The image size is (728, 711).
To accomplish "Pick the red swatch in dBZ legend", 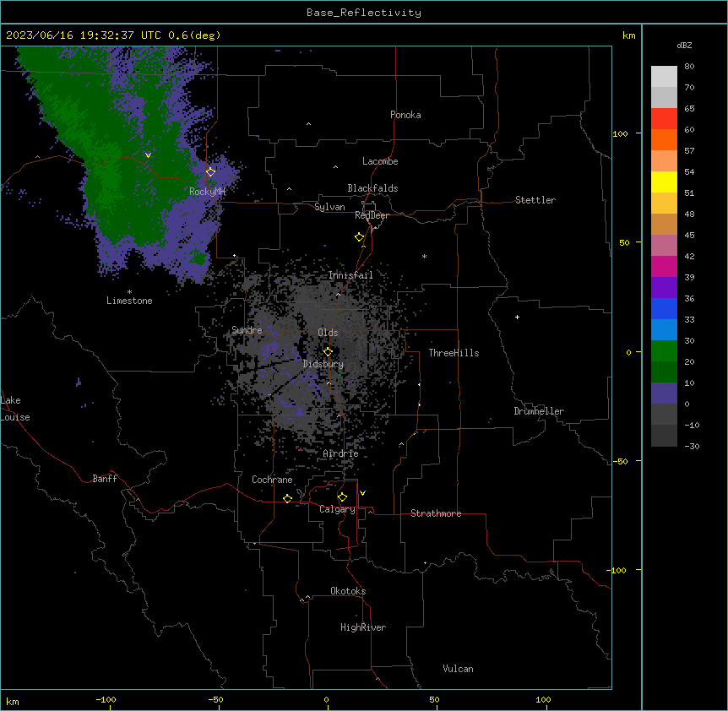I will (x=664, y=119).
